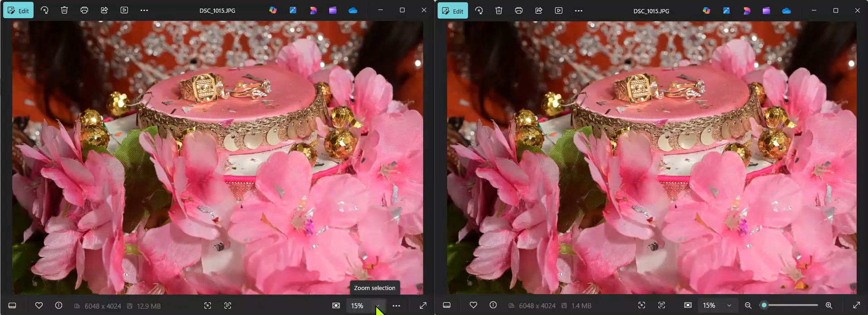Rotate the image in left window

(x=44, y=10)
